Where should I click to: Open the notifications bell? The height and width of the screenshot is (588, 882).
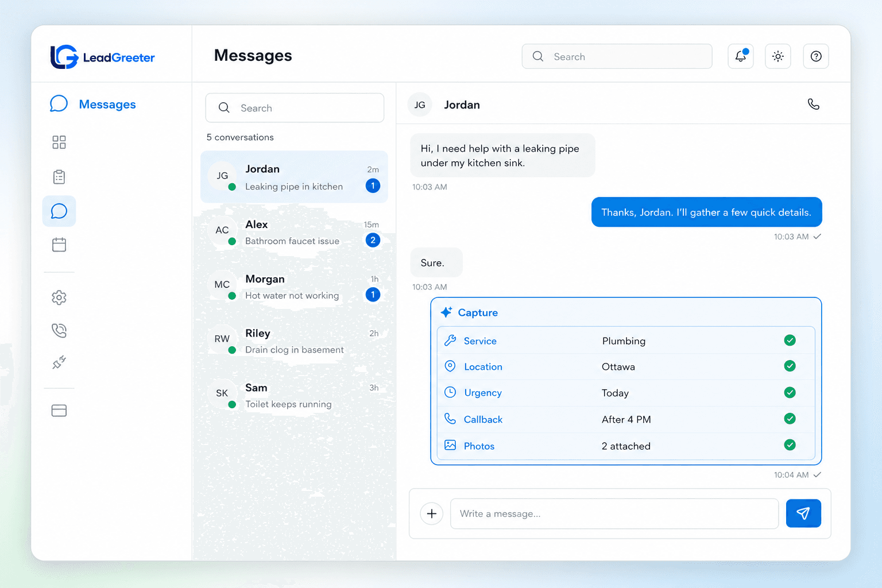[741, 56]
